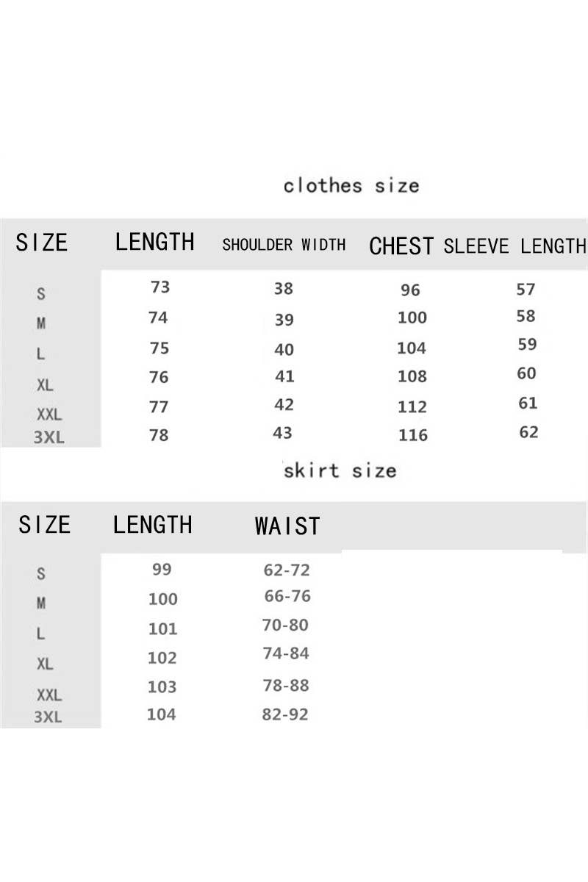Click clothes length value 73

159,287
